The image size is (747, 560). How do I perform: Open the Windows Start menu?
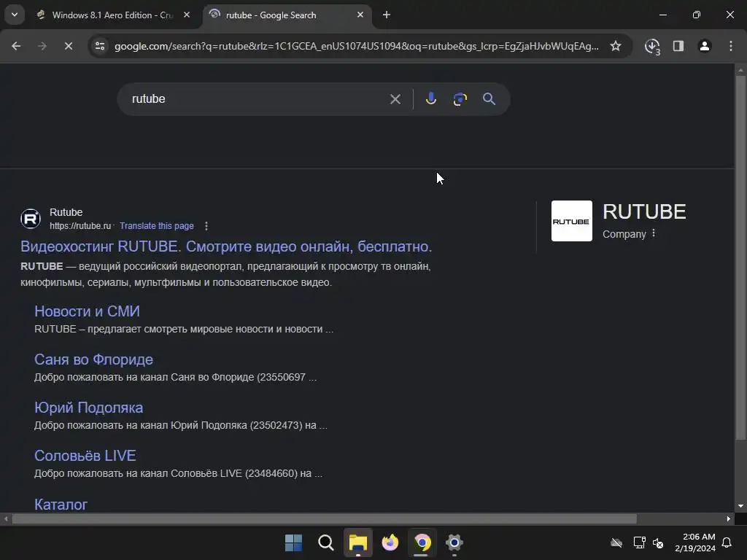tap(293, 542)
